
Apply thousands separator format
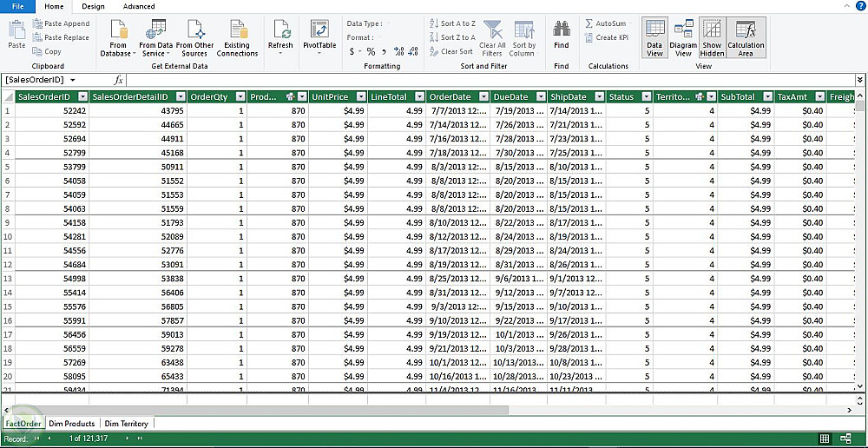pyautogui.click(x=384, y=51)
